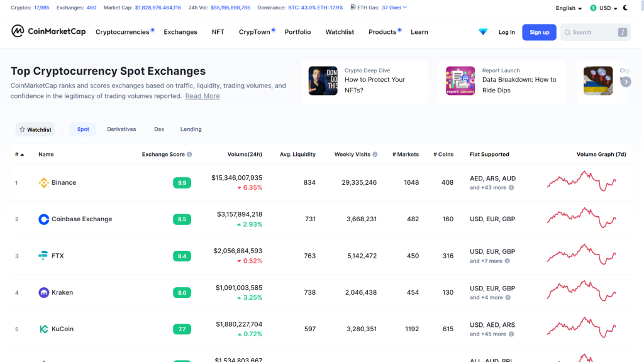Click the Search input field
This screenshot has height=362, width=644.
pos(595,33)
